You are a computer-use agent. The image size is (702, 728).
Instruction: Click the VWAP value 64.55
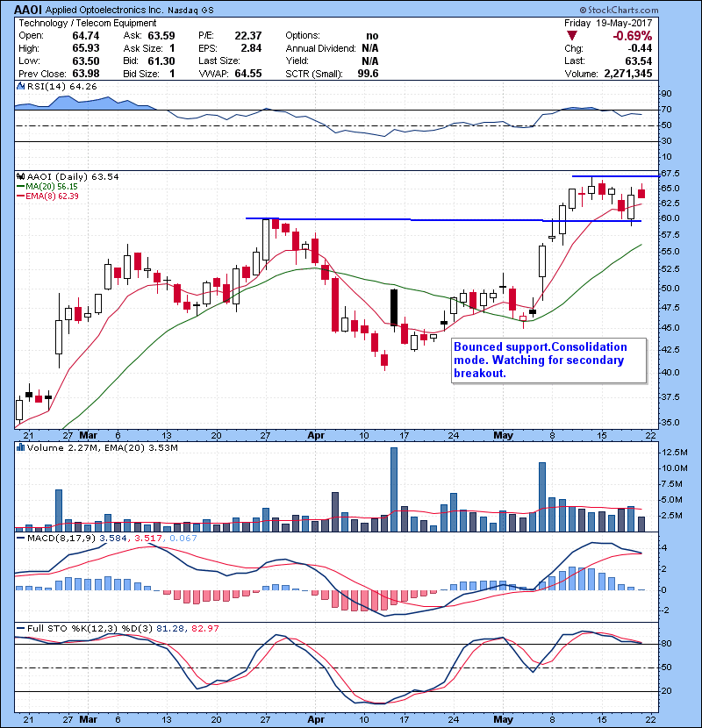248,74
